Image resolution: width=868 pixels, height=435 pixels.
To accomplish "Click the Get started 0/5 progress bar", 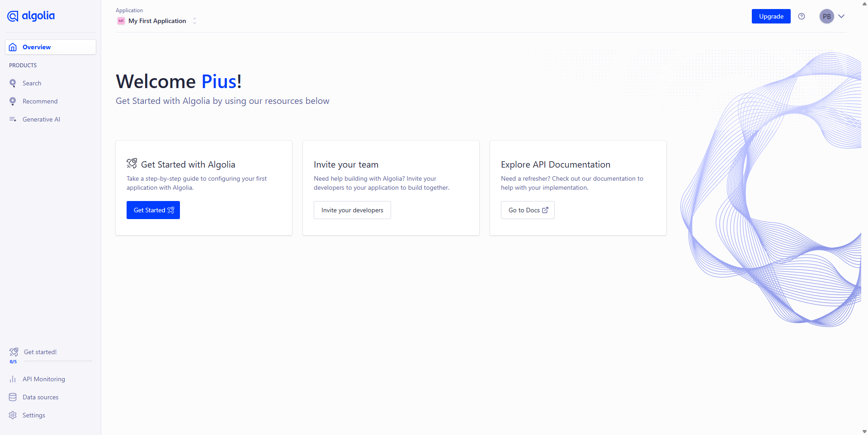I will tap(58, 361).
